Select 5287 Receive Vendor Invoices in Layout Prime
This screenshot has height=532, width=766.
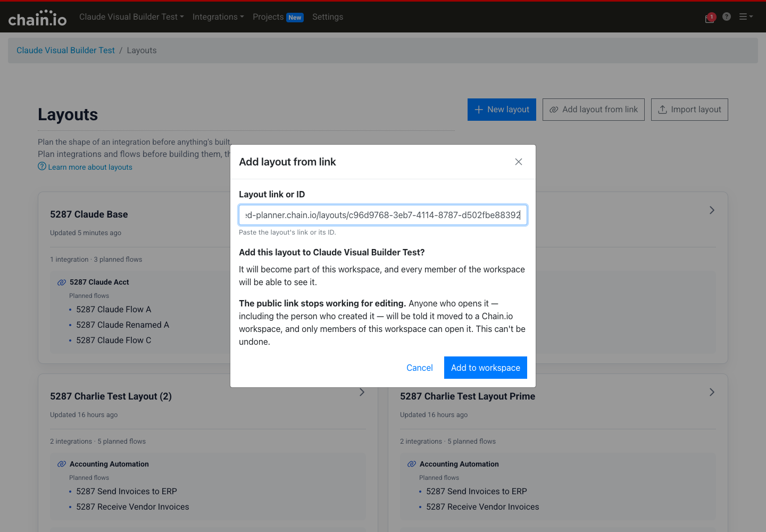482,507
